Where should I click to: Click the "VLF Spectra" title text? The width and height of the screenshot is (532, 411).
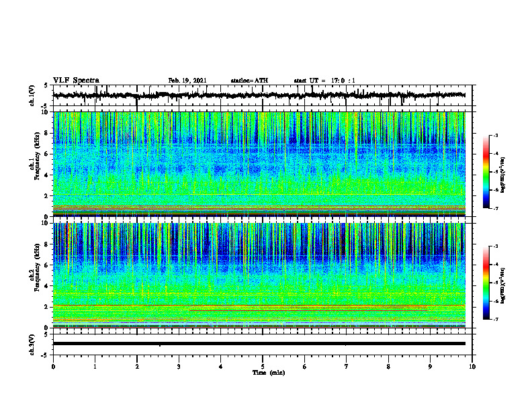click(x=76, y=81)
